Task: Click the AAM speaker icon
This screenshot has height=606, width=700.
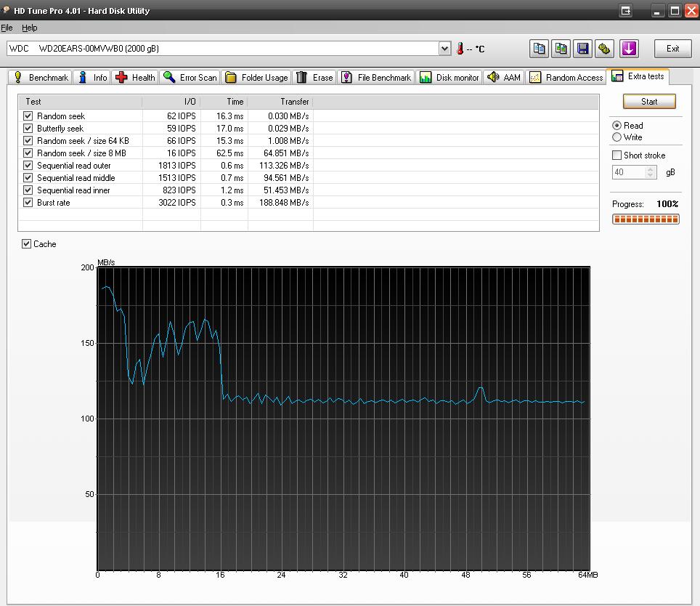Action: [x=493, y=77]
